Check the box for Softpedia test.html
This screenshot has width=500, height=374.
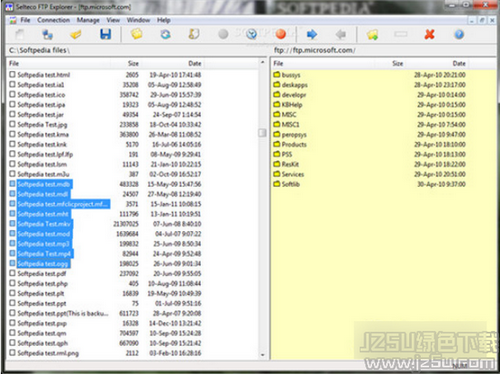click(x=12, y=74)
